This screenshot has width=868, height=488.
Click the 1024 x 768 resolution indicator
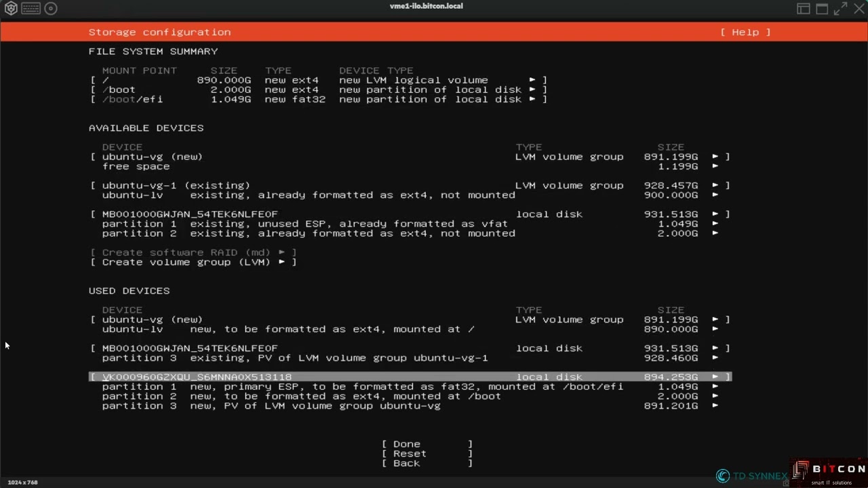coord(22,483)
